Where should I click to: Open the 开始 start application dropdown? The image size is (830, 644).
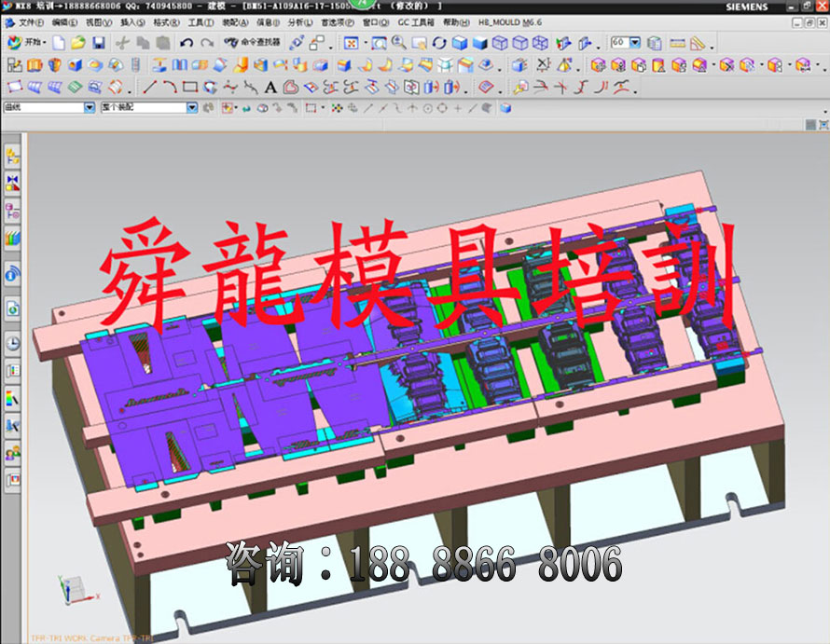click(x=28, y=42)
